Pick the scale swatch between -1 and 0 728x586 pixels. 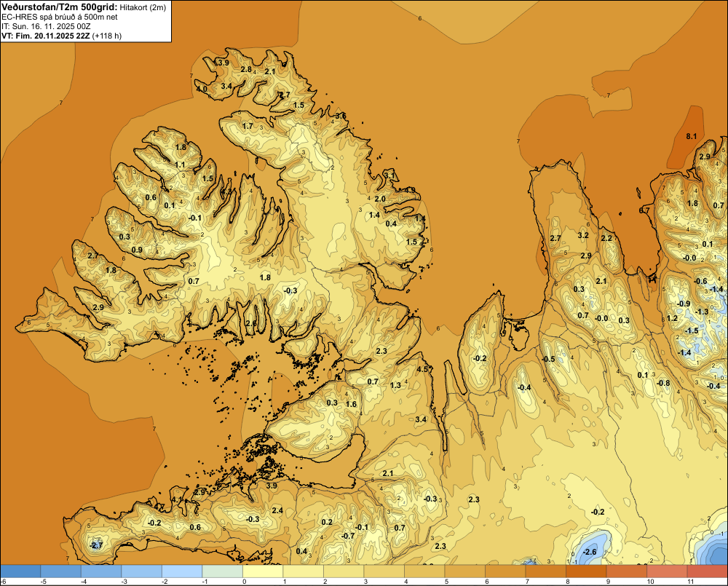click(x=222, y=571)
